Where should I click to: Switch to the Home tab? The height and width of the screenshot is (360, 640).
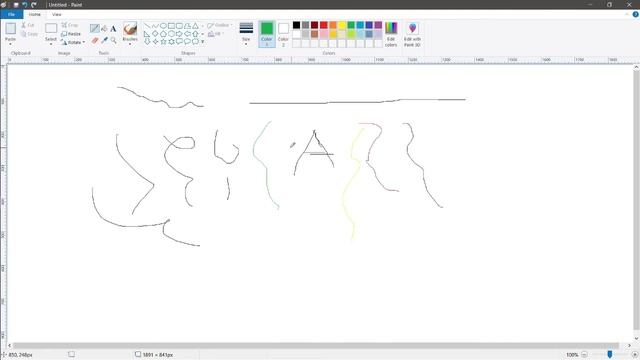(35, 14)
